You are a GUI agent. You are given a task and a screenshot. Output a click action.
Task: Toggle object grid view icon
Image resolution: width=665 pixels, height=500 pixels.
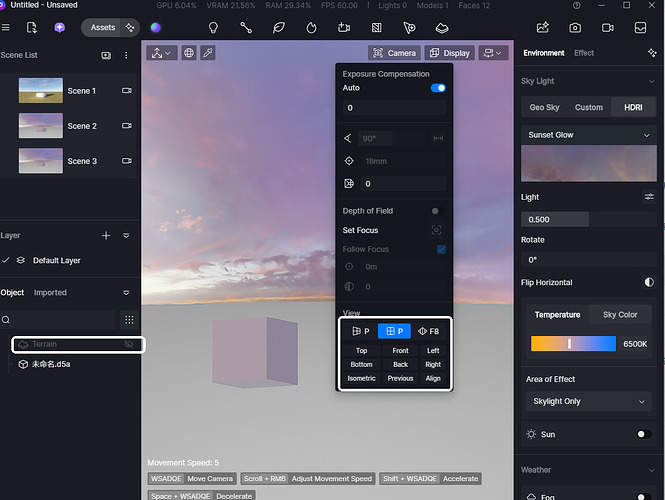[x=129, y=320]
